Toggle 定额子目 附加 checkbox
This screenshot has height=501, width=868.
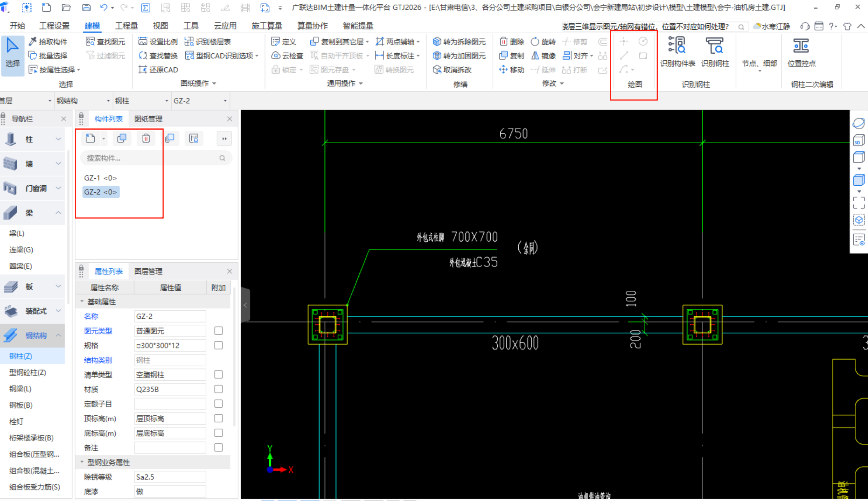pos(218,404)
